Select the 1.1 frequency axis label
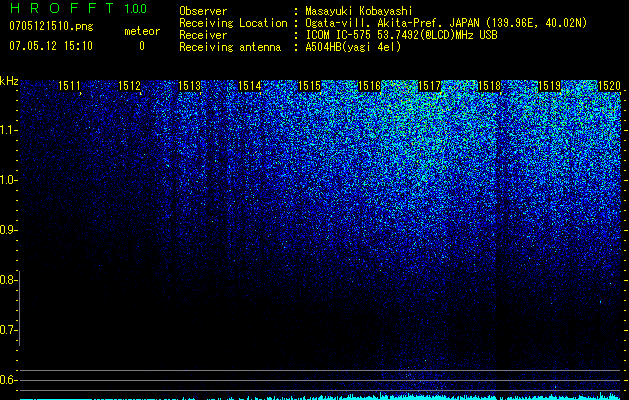This screenshot has width=629, height=400. 7,130
